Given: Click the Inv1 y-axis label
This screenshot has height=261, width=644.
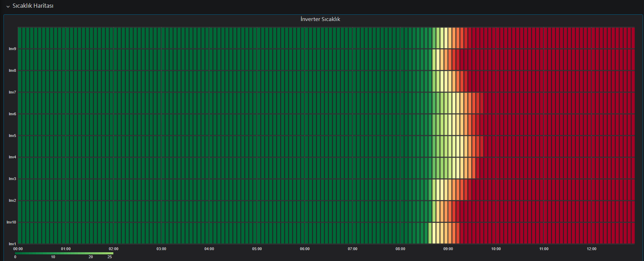Looking at the screenshot, I should pos(13,244).
